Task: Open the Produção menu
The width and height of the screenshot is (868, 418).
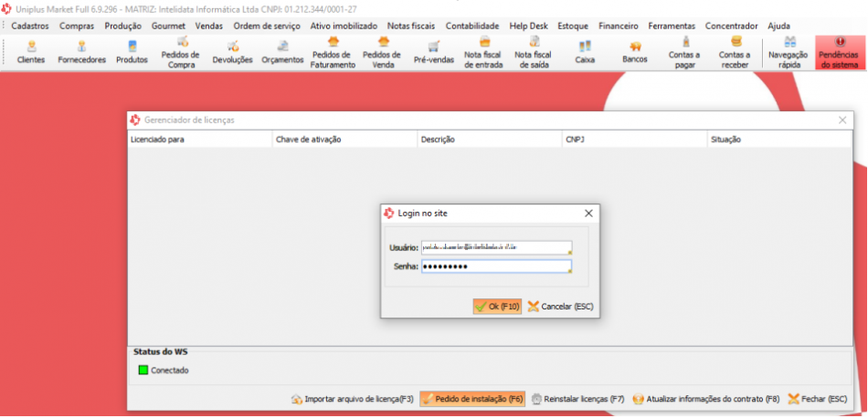Action: (x=123, y=26)
